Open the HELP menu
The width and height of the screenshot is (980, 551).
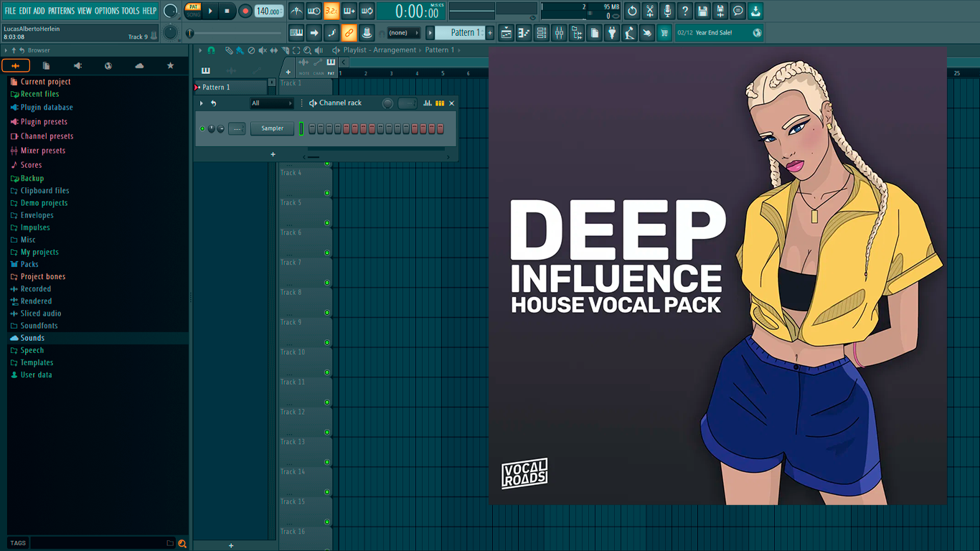tap(149, 11)
